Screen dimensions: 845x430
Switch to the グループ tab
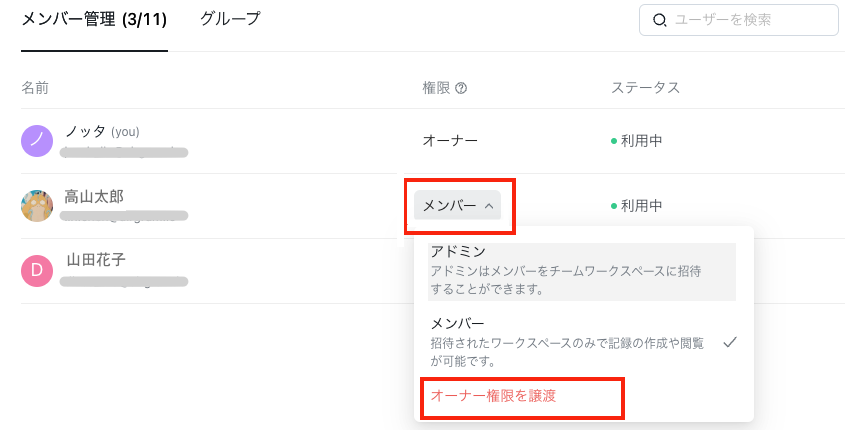tap(230, 19)
